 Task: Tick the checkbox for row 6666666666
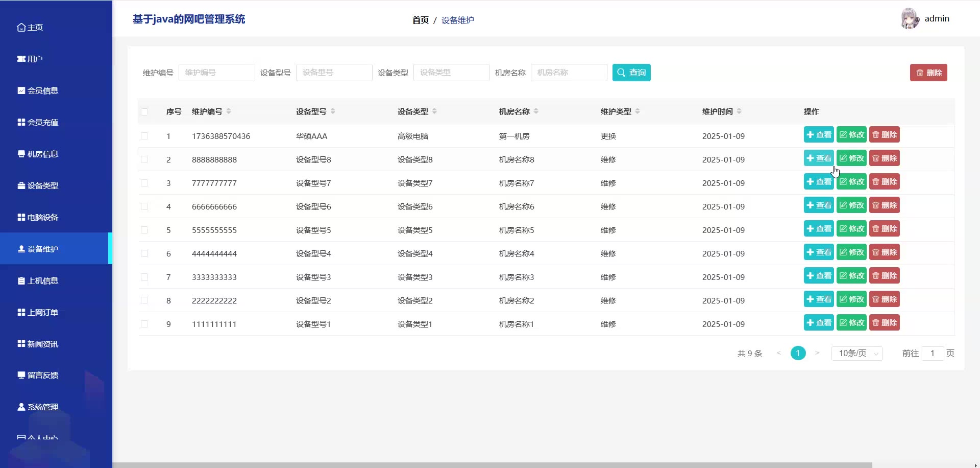pyautogui.click(x=144, y=206)
